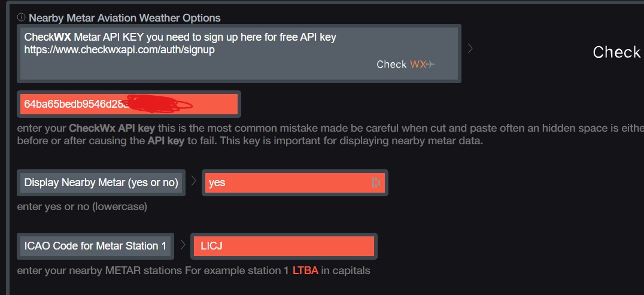Focus the CheckWX API key input field
The image size is (644, 295).
pyautogui.click(x=129, y=104)
